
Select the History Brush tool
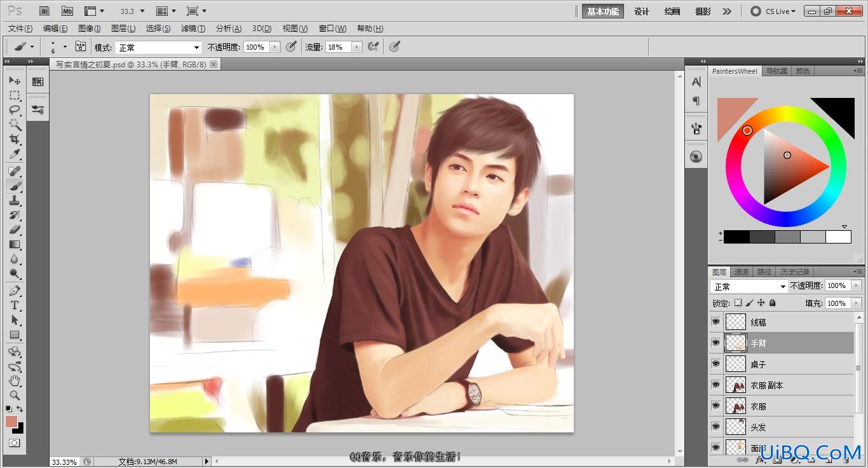15,215
